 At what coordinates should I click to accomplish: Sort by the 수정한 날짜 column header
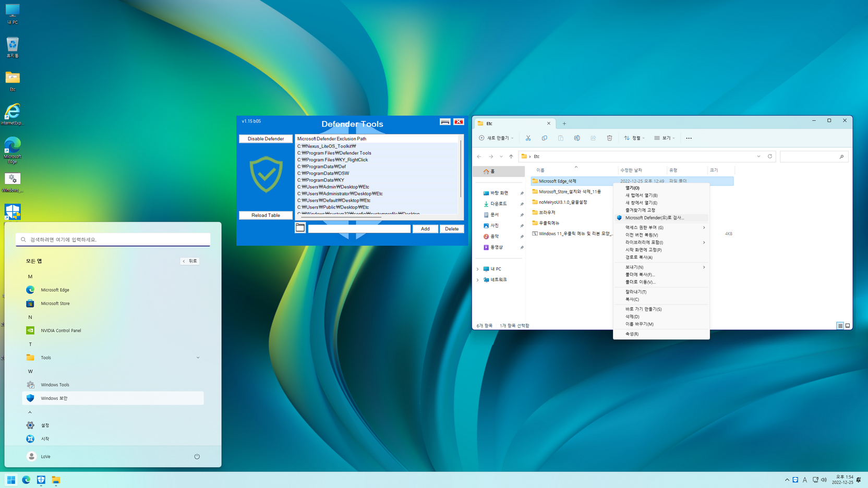coord(642,170)
